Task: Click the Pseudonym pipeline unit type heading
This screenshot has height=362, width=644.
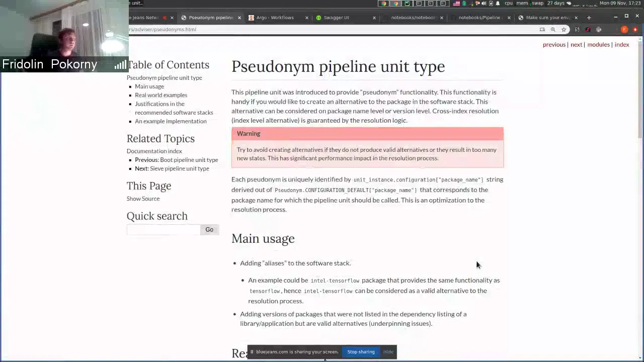Action: click(338, 66)
